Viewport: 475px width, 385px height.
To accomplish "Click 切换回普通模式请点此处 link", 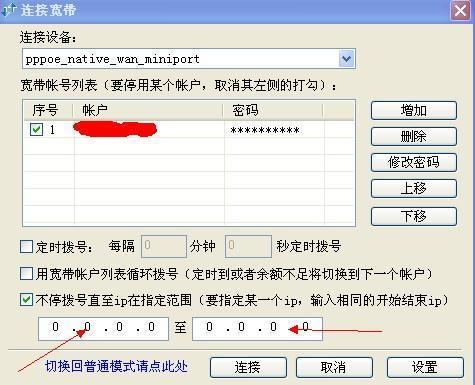I will click(x=116, y=366).
